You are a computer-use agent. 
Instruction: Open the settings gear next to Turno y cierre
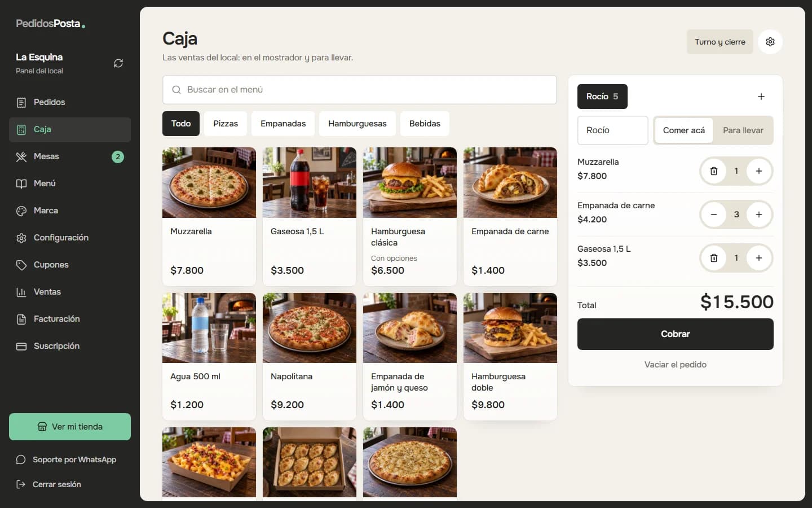[x=770, y=42]
